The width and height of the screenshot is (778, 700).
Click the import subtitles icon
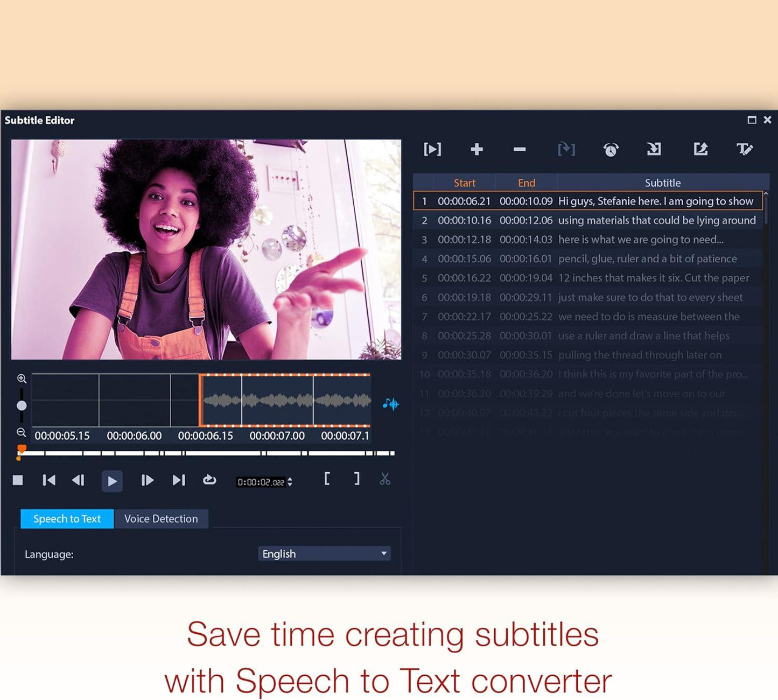pyautogui.click(x=654, y=150)
